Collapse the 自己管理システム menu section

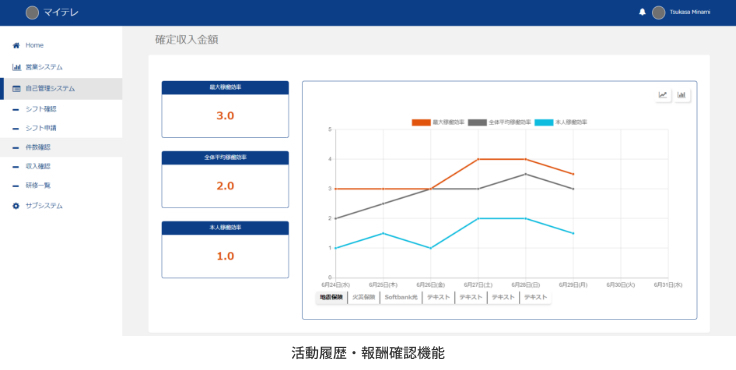(x=61, y=89)
